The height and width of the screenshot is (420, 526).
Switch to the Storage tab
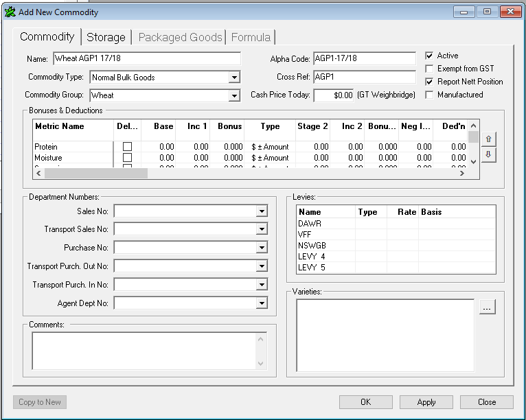pyautogui.click(x=106, y=37)
